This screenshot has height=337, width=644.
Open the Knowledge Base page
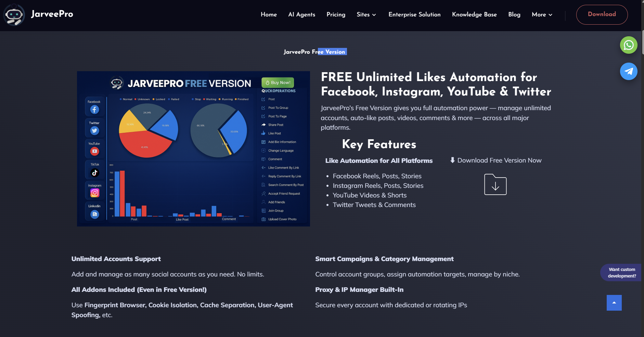(x=474, y=14)
